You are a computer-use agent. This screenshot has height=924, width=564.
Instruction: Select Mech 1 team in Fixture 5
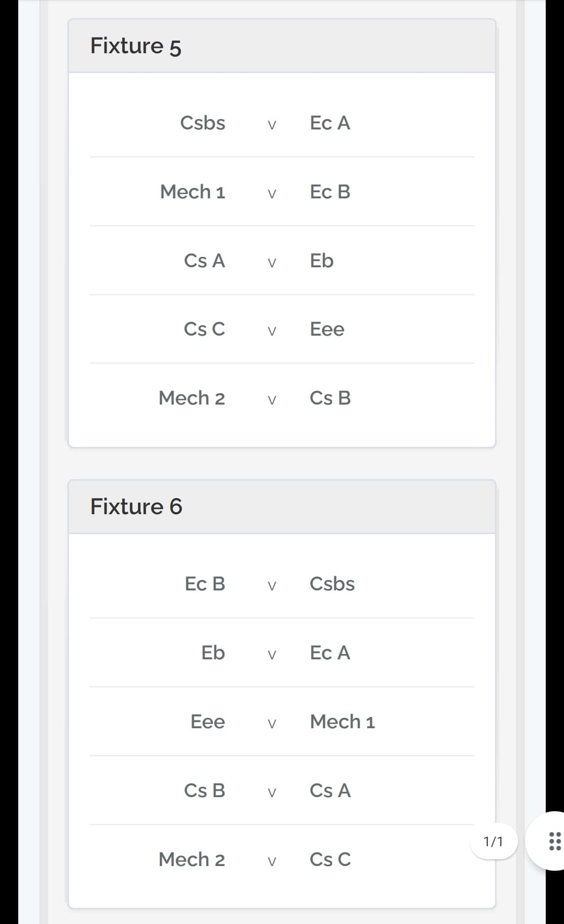(x=193, y=192)
